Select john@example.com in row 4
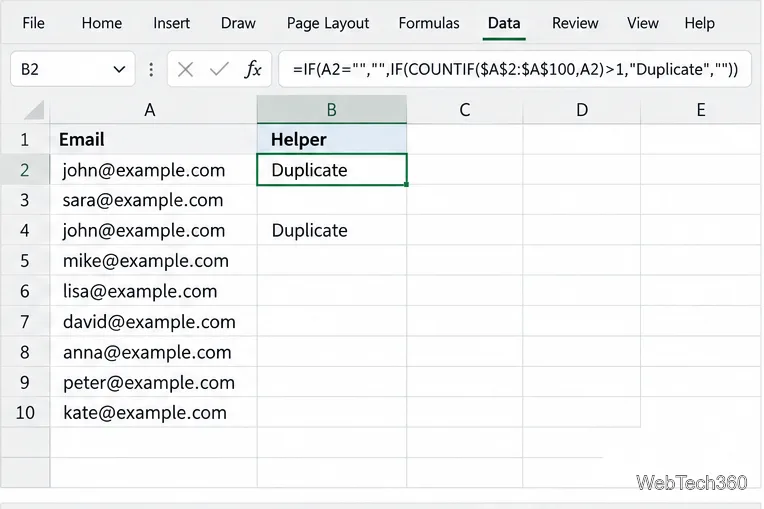 tap(153, 230)
